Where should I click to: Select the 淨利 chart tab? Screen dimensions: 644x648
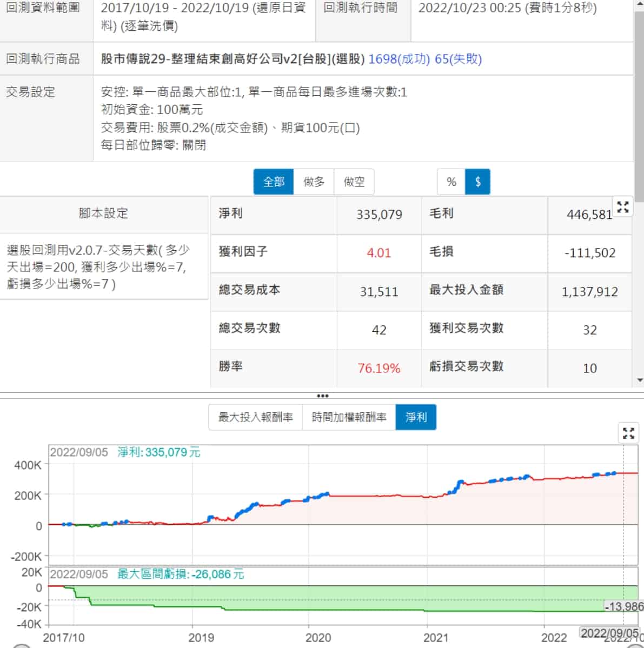click(x=416, y=417)
